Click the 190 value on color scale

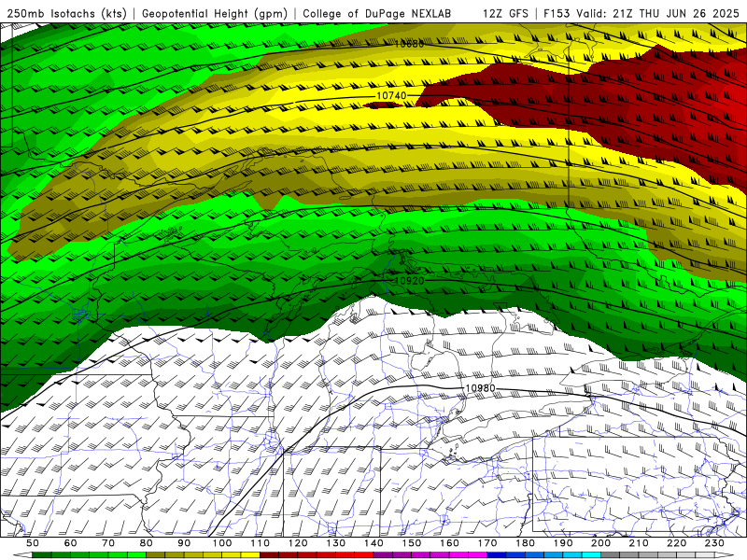(x=563, y=543)
